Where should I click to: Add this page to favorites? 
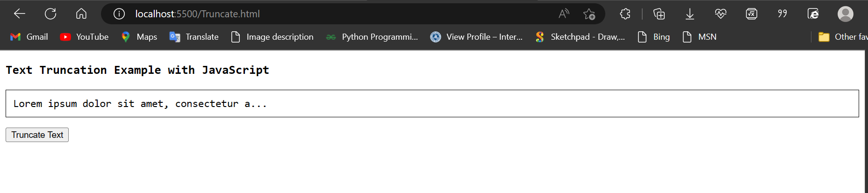[x=589, y=14]
